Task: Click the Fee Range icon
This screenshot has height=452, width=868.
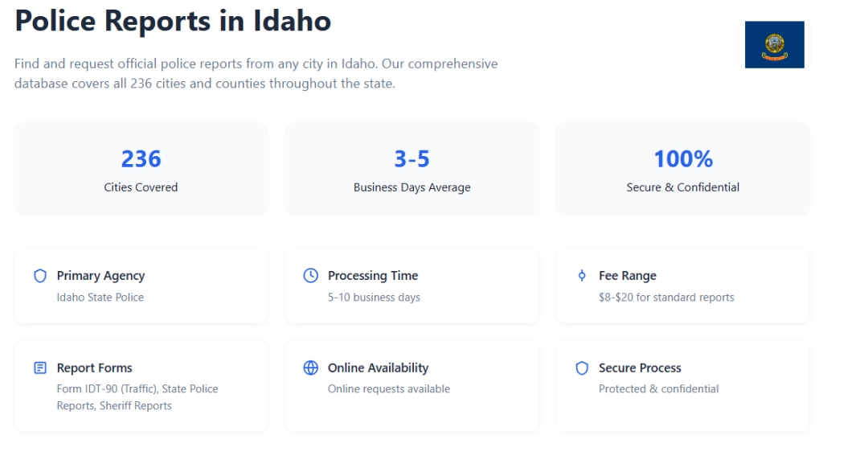Action: (582, 276)
